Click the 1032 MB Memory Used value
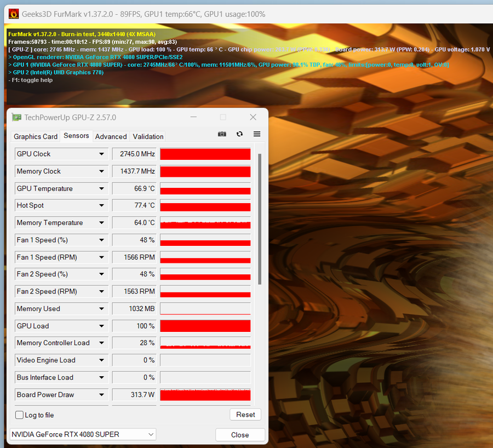 tap(134, 309)
